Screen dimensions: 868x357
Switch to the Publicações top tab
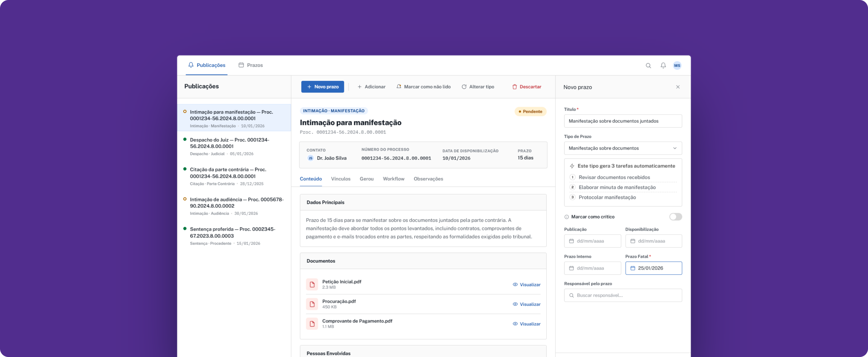click(x=206, y=65)
